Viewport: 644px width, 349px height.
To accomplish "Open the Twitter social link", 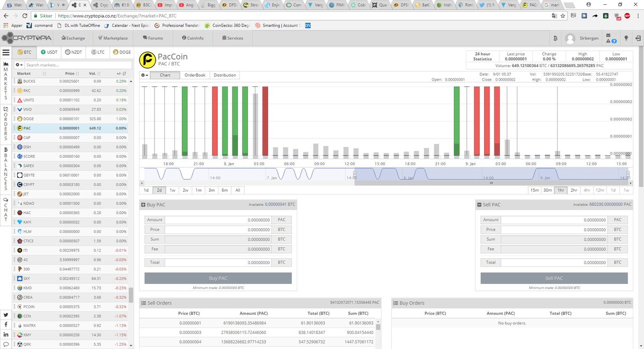I will 6,315.
